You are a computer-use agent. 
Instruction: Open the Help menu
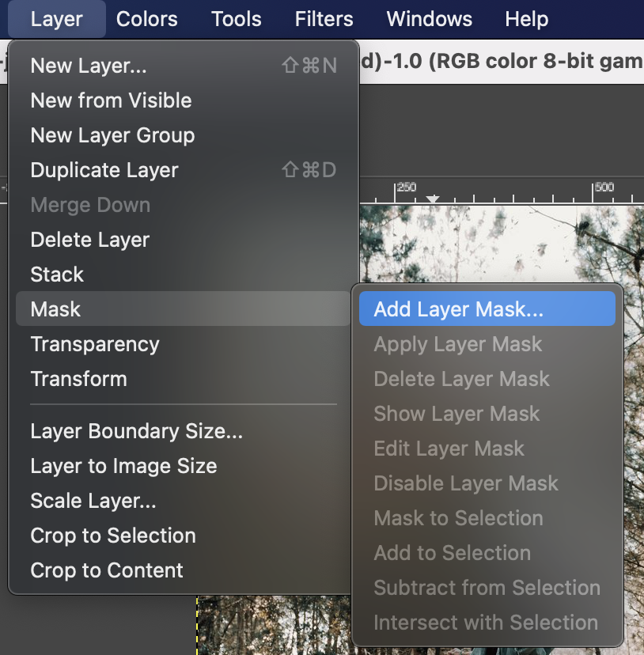(x=526, y=19)
